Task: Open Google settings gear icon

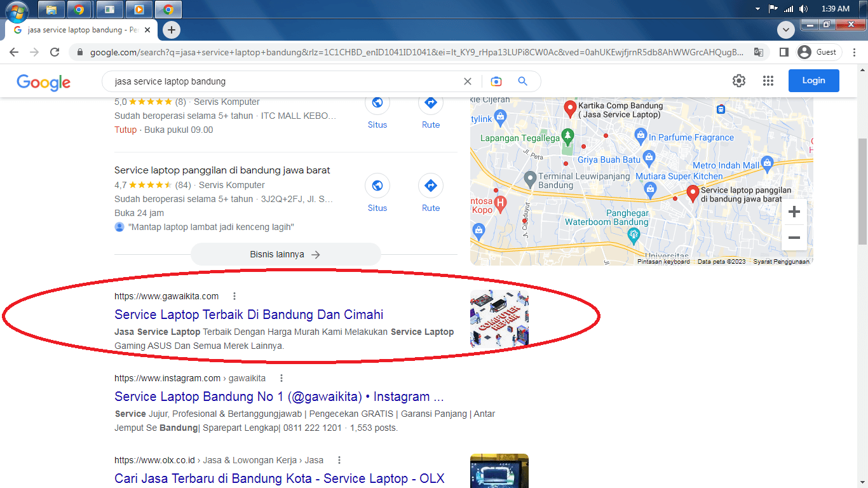Action: (738, 81)
